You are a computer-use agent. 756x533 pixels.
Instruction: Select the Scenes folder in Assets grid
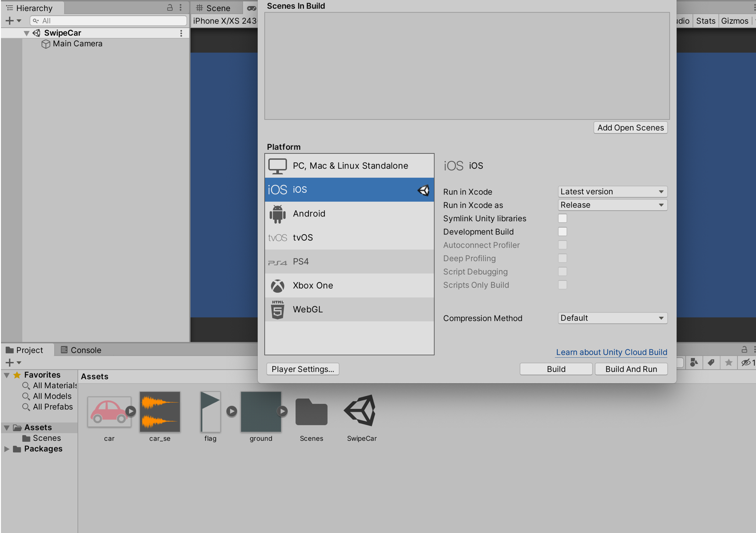[x=311, y=412]
